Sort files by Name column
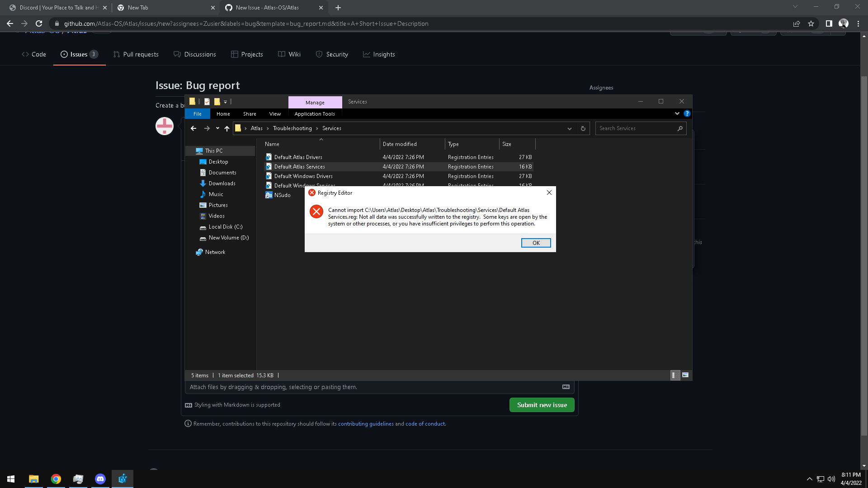The height and width of the screenshot is (488, 868). point(321,144)
